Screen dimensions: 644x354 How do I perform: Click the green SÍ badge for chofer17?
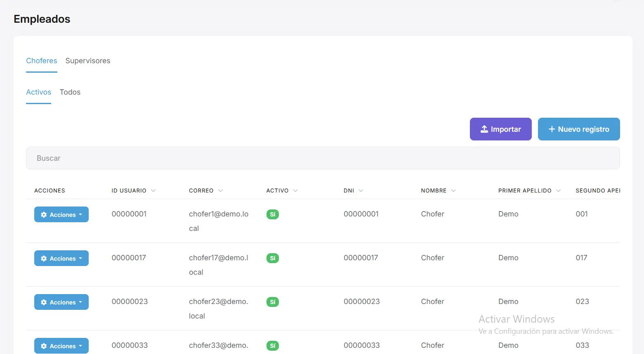click(273, 258)
